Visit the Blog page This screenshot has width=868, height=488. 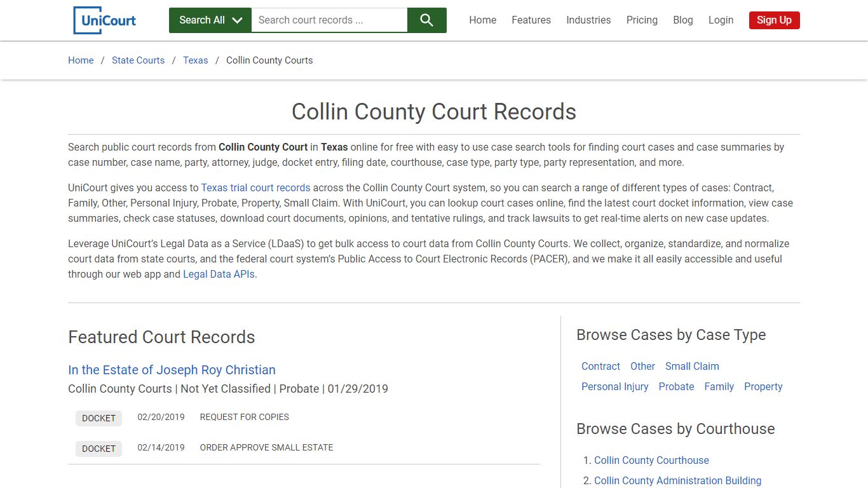point(683,20)
